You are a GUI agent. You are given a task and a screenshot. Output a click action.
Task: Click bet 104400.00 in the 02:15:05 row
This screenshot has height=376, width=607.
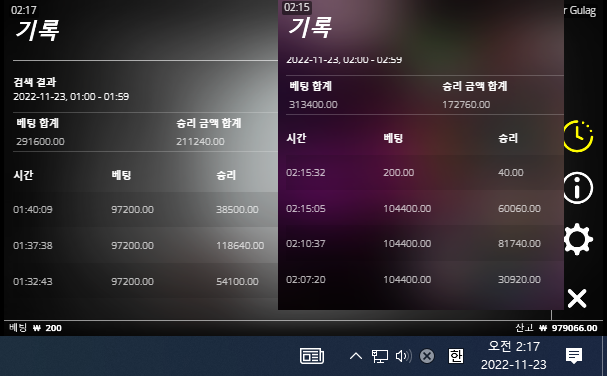pos(407,208)
